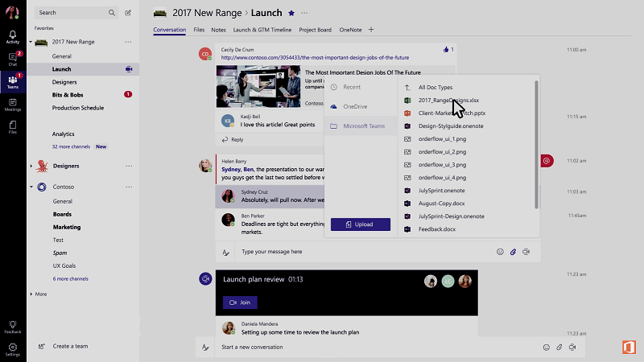Open Settings gear at bottom left
The height and width of the screenshot is (362, 644).
click(13, 348)
